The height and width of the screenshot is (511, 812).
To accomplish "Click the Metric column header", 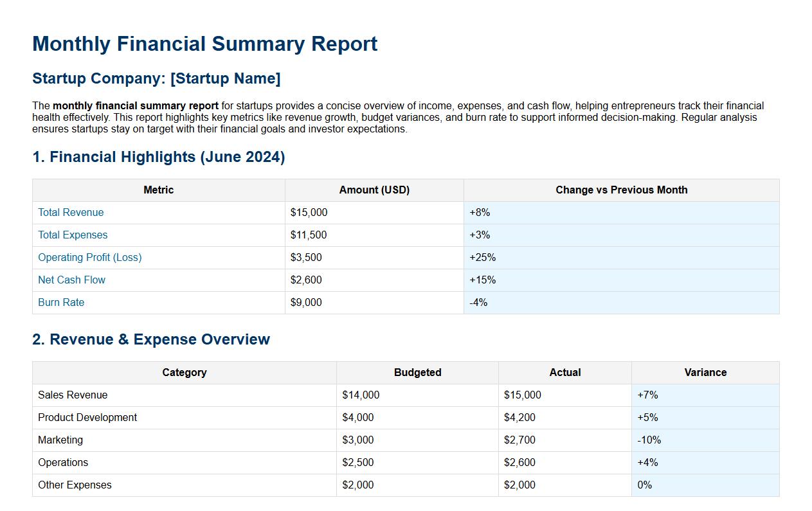I will coord(158,190).
